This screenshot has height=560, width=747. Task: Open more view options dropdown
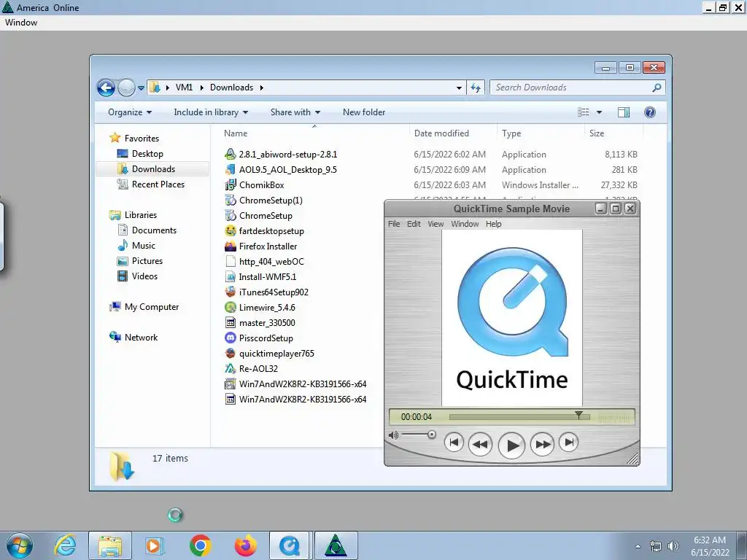point(600,112)
